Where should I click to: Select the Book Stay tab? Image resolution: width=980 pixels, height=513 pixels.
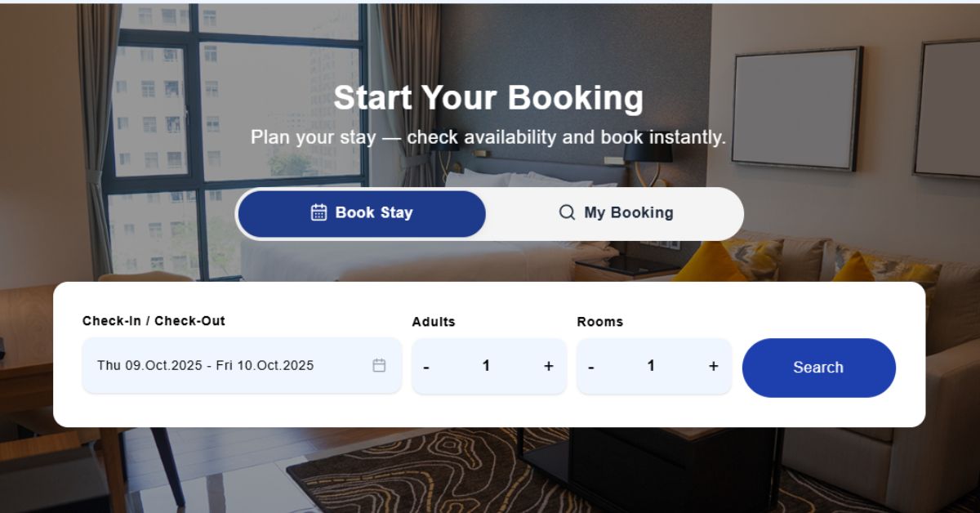361,212
